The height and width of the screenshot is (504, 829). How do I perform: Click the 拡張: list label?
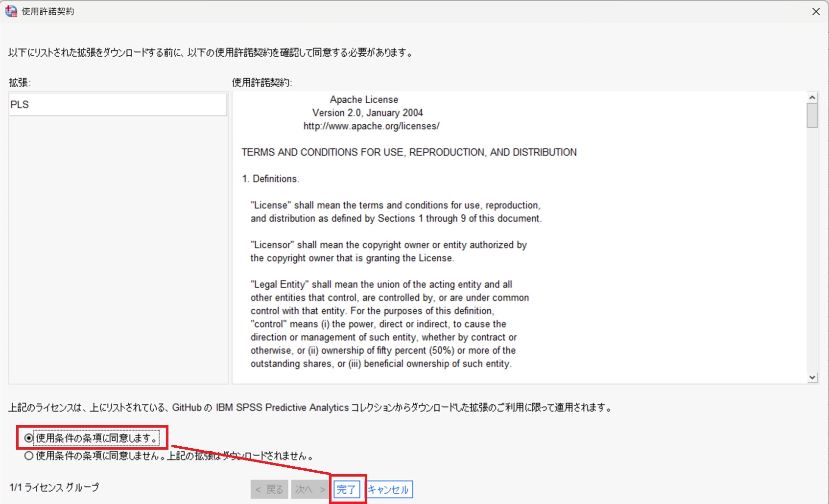click(x=20, y=83)
